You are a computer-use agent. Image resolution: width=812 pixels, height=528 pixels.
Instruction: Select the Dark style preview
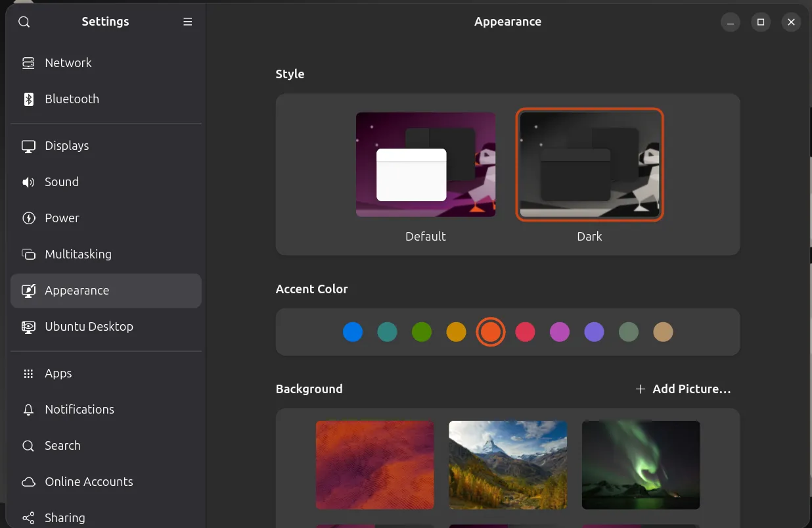[589, 164]
